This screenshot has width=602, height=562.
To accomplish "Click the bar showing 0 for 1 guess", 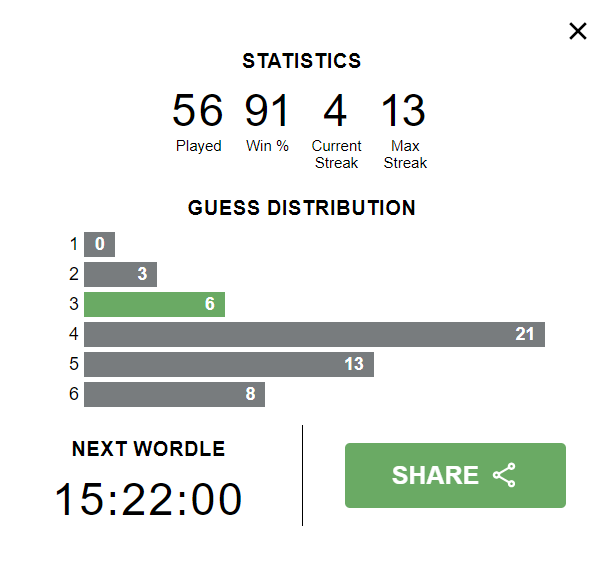I will click(x=99, y=244).
